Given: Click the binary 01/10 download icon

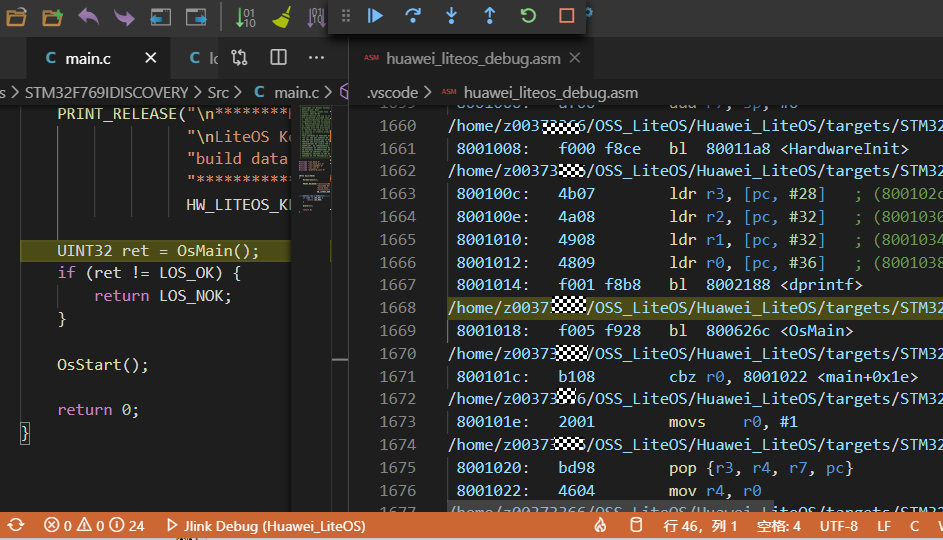Looking at the screenshot, I should coord(245,17).
